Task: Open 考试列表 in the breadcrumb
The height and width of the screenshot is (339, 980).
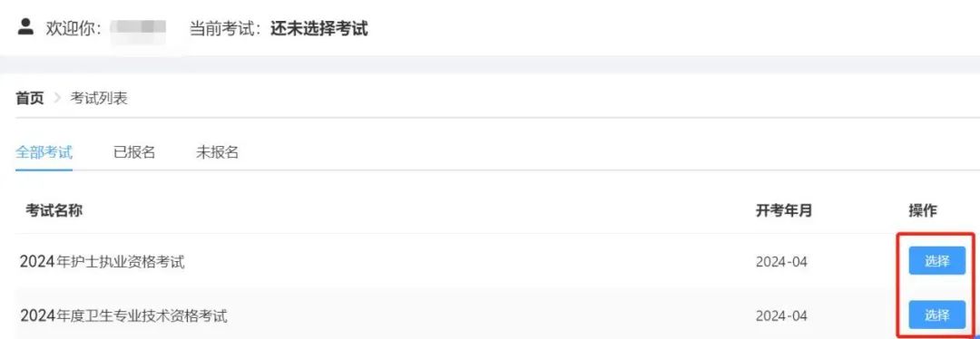Action: pyautogui.click(x=99, y=98)
